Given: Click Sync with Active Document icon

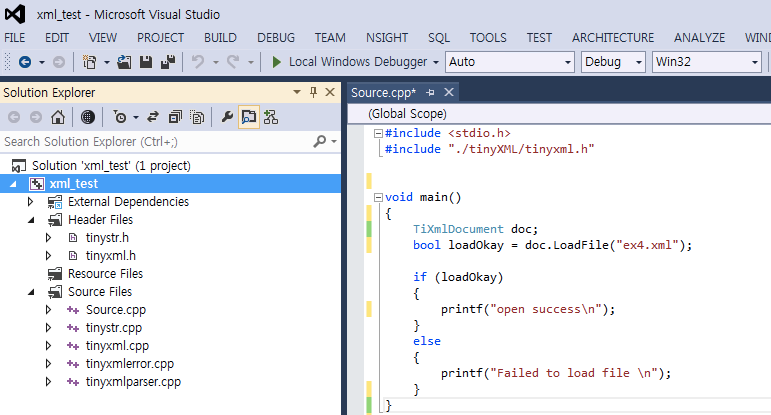Looking at the screenshot, I should [153, 117].
